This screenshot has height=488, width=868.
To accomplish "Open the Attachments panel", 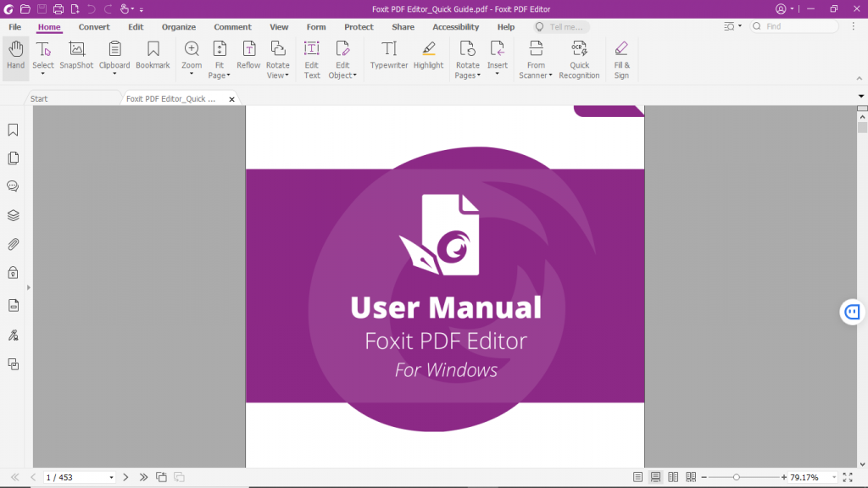I will pyautogui.click(x=12, y=244).
